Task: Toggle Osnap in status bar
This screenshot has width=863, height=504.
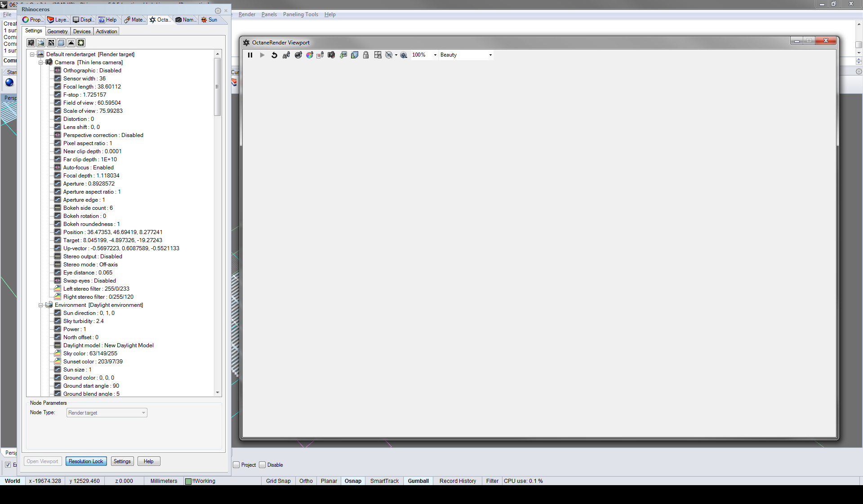Action: coord(353,481)
